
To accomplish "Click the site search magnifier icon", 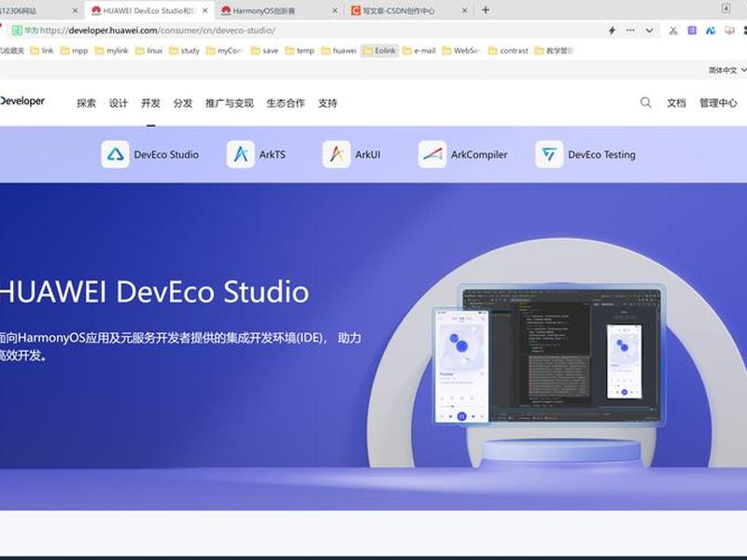I will click(x=645, y=103).
